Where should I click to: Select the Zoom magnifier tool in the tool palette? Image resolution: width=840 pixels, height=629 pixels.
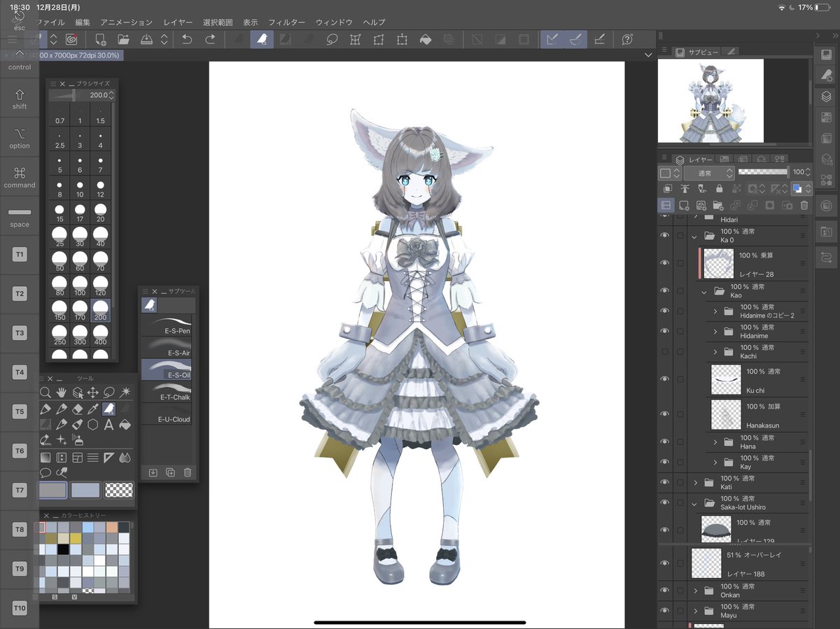[45, 393]
